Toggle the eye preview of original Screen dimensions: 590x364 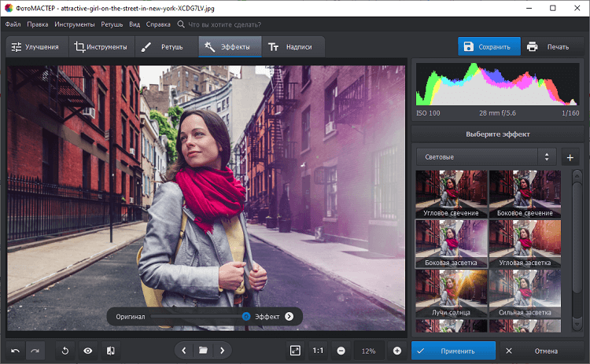point(88,351)
